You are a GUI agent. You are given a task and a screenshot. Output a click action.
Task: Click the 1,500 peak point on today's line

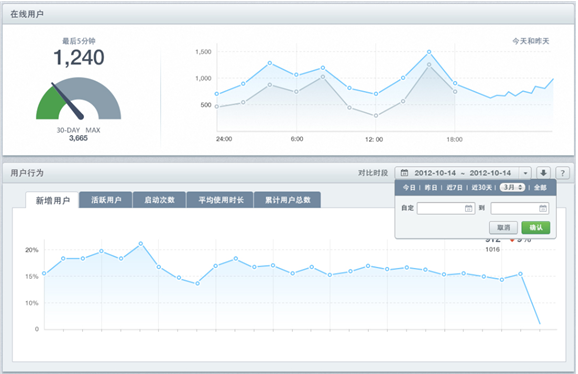429,52
